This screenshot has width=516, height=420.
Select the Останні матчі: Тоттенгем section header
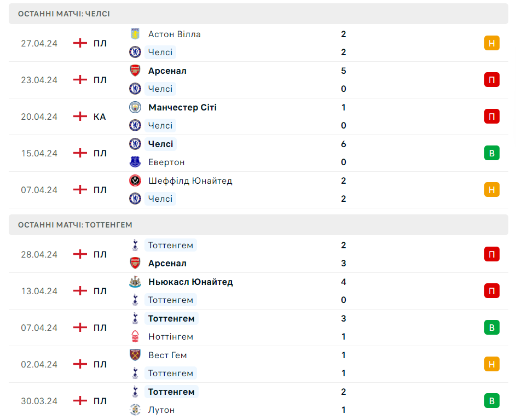[x=258, y=225]
